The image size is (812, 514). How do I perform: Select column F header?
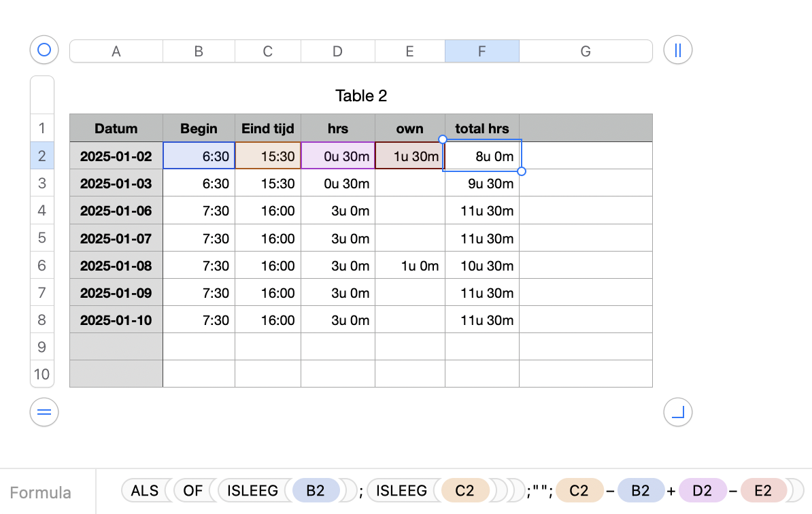coord(481,51)
